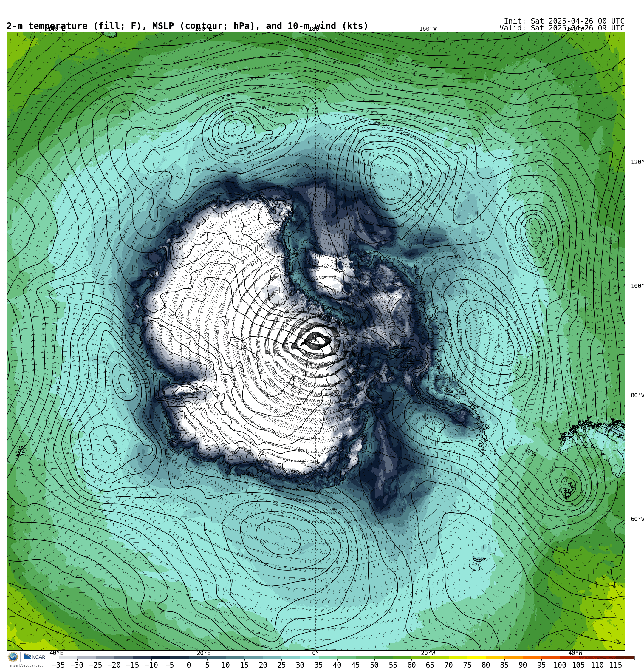644x669 pixels.
Task: Click the 60°W longitude label on right edge
Action: [637, 519]
